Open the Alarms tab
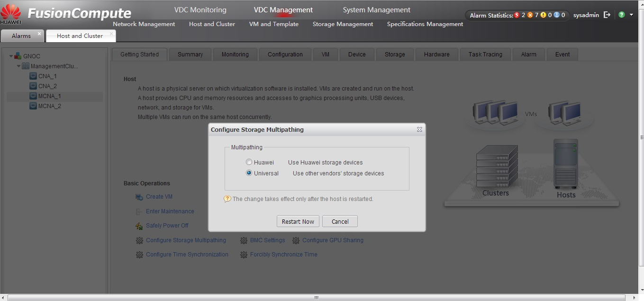Screen dimensions: 644x301 click(21, 36)
